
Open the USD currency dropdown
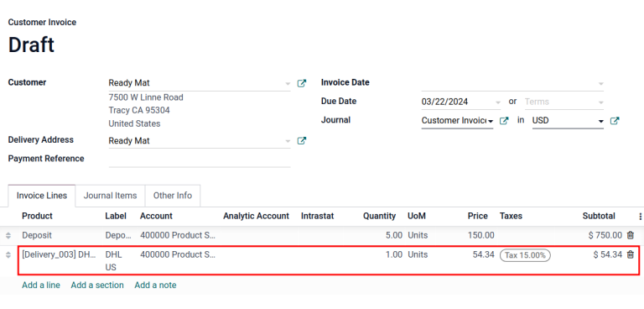coord(601,121)
